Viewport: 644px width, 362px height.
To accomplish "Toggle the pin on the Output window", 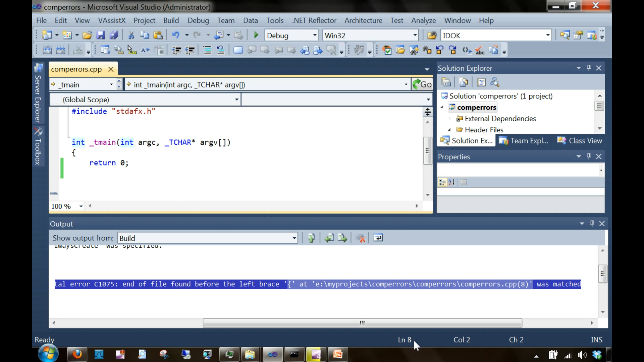I will click(592, 224).
